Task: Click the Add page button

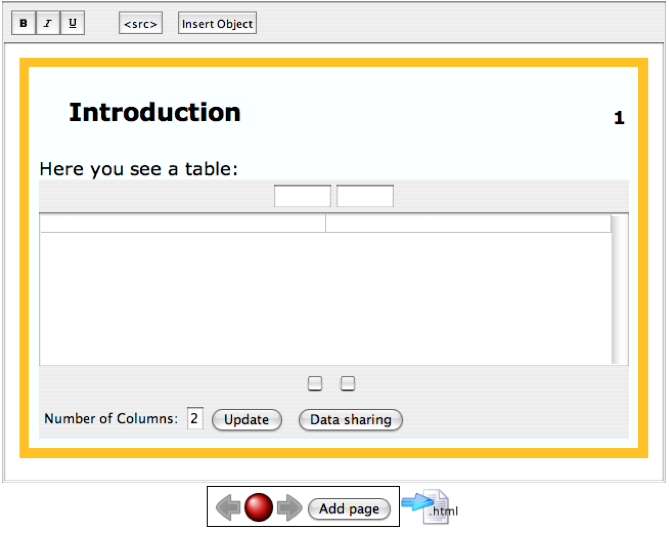Action: [x=349, y=509]
